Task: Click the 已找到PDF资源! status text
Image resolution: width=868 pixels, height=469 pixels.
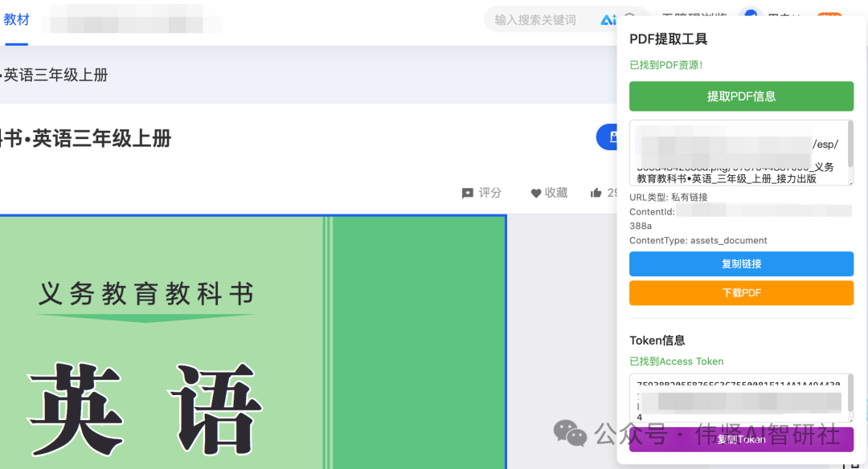Action: click(x=666, y=65)
